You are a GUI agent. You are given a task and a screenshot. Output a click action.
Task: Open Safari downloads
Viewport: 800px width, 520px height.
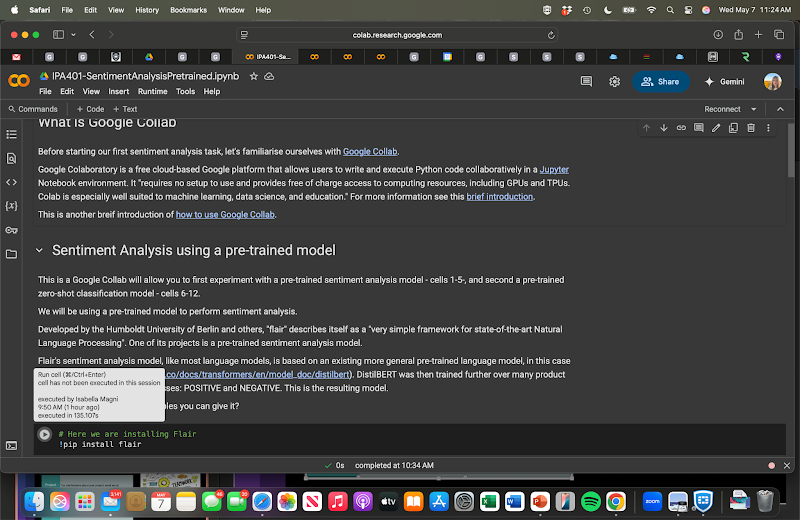(718, 35)
